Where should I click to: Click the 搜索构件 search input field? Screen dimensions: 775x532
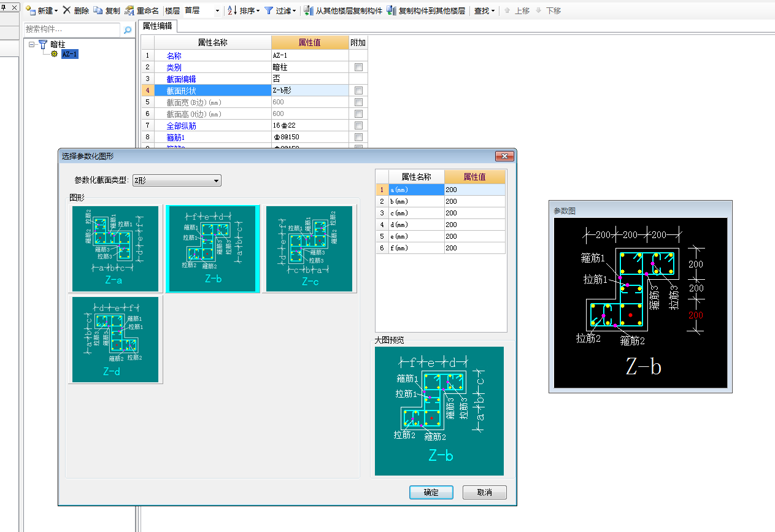click(72, 29)
